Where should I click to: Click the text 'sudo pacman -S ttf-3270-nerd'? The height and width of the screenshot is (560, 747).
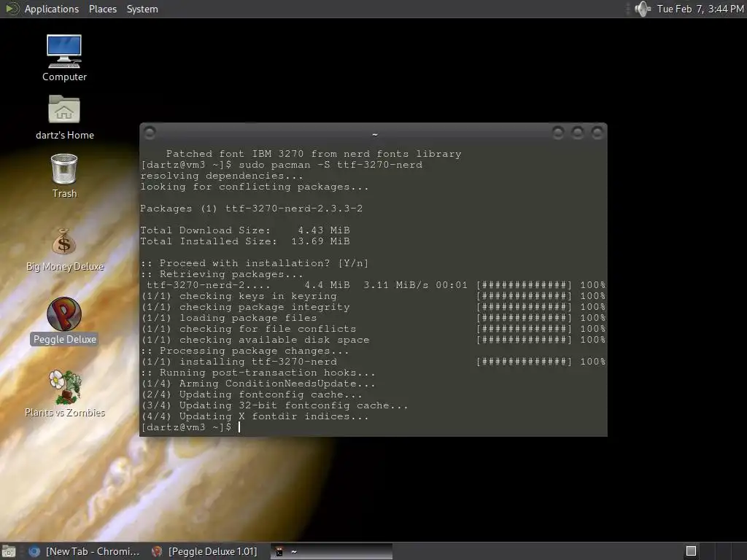[330, 165]
